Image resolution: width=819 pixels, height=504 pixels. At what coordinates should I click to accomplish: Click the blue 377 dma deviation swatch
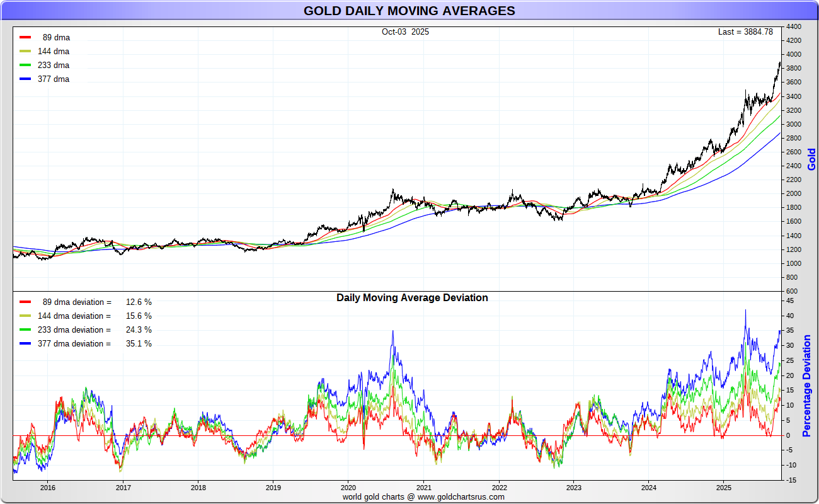25,343
